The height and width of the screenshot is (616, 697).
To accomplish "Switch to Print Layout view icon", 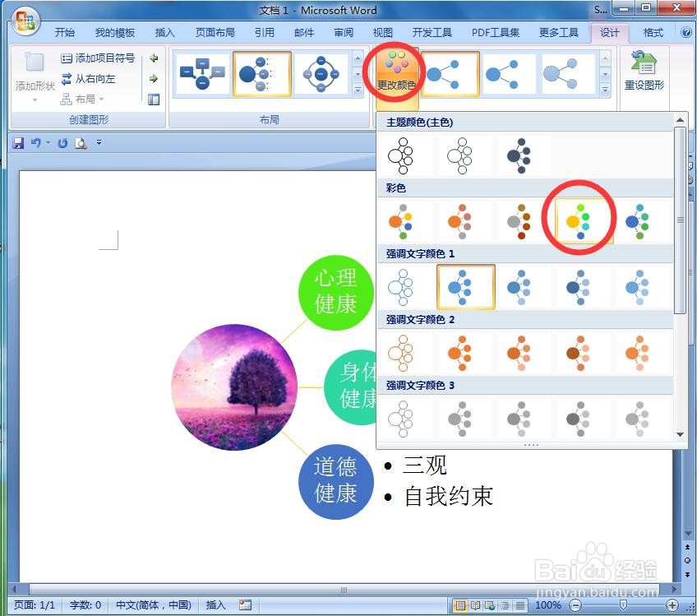I will pos(461,605).
